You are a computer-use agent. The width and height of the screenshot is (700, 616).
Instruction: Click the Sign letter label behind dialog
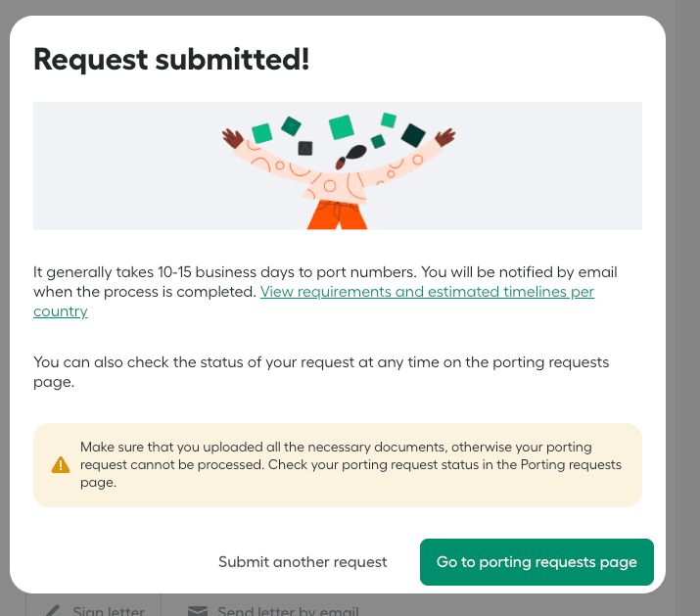point(108,611)
